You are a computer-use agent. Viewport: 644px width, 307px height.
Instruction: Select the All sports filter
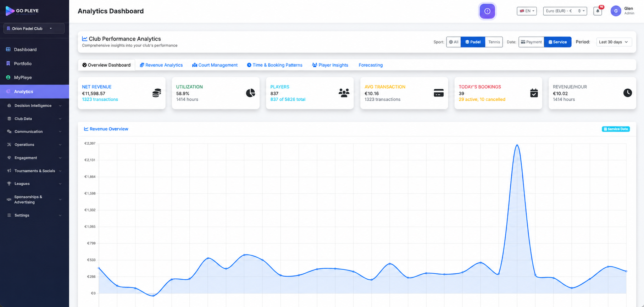454,42
